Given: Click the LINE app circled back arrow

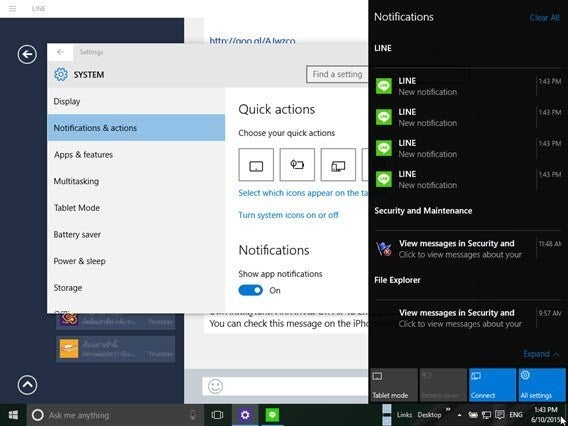Looking at the screenshot, I should (27, 55).
